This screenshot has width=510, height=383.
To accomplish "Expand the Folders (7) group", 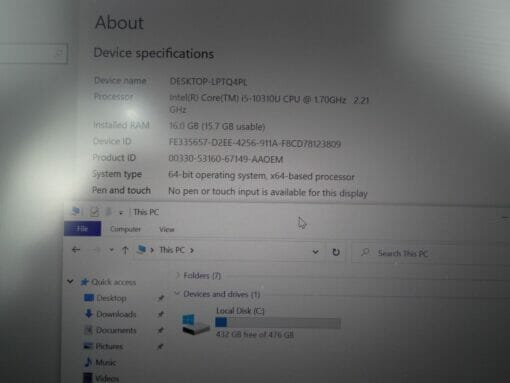I will point(178,275).
